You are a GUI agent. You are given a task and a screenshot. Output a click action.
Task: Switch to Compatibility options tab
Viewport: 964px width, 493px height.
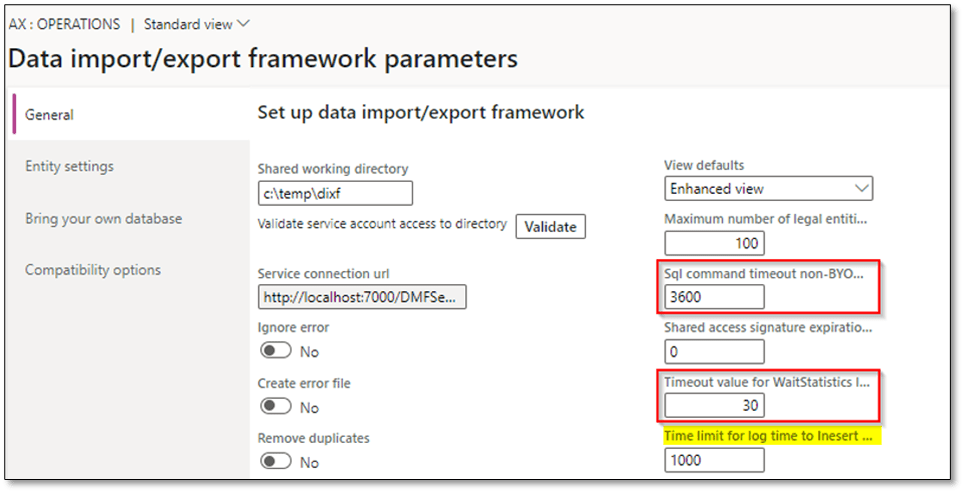pos(93,270)
